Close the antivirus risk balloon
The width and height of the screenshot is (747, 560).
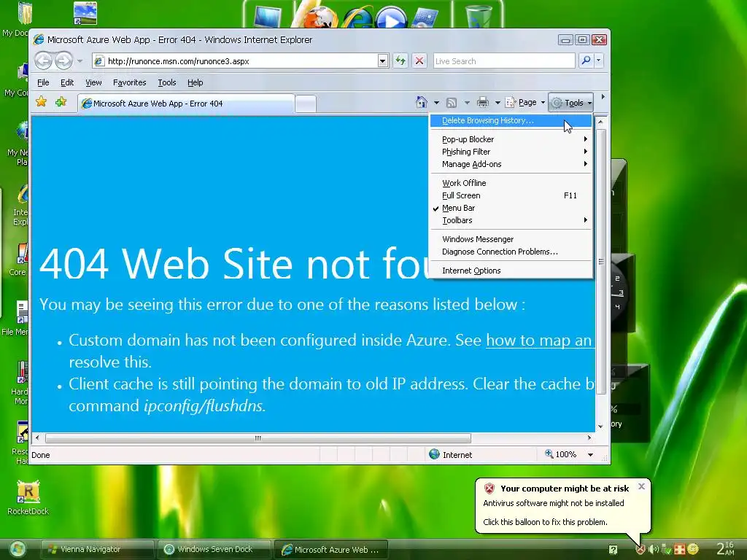[x=641, y=486]
